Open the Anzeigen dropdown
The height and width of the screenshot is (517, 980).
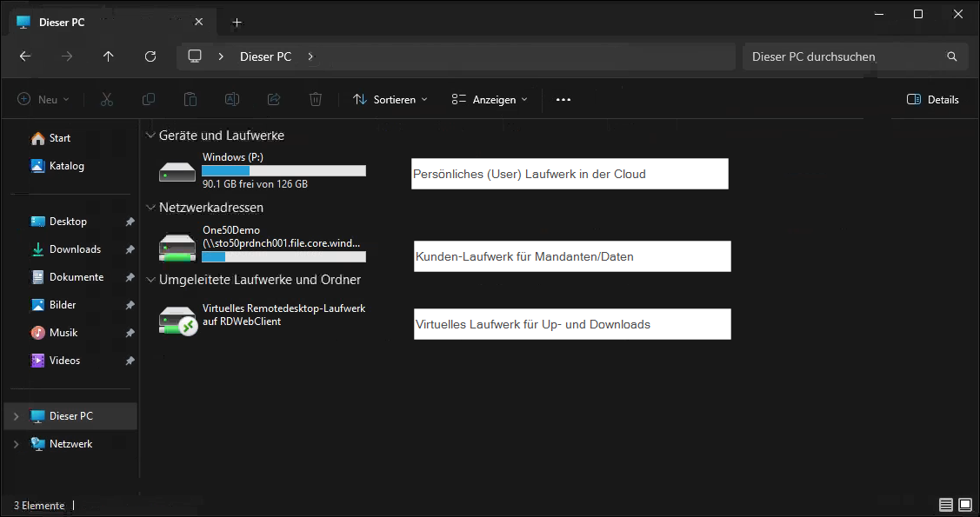pos(490,99)
